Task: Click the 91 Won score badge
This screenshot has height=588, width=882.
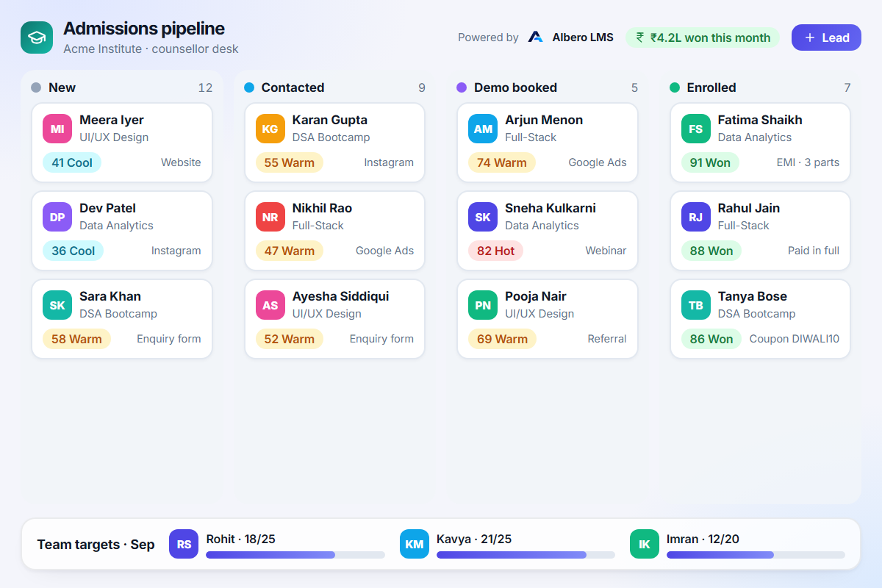Action: point(710,162)
